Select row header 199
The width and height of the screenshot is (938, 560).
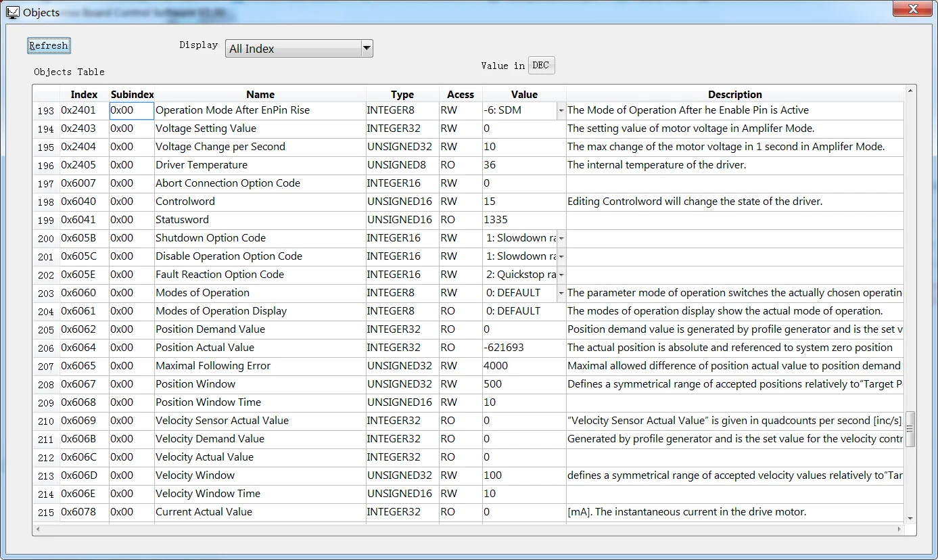point(46,220)
